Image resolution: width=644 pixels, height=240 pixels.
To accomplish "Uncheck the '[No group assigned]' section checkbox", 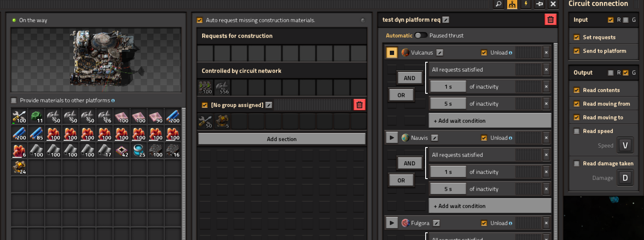I will (205, 105).
